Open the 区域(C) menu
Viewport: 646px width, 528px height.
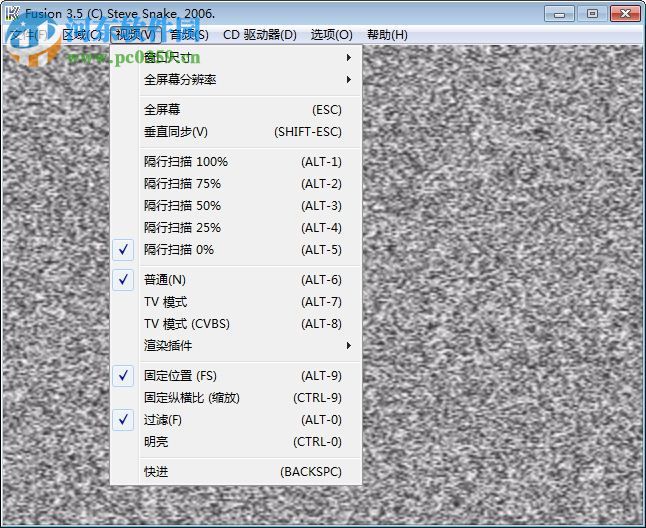pos(82,35)
